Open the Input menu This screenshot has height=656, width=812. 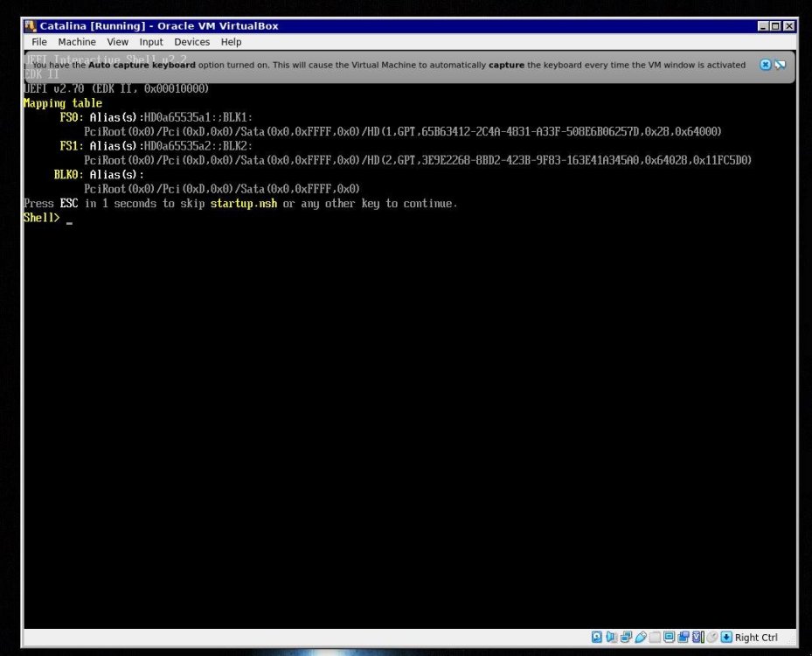[x=151, y=42]
